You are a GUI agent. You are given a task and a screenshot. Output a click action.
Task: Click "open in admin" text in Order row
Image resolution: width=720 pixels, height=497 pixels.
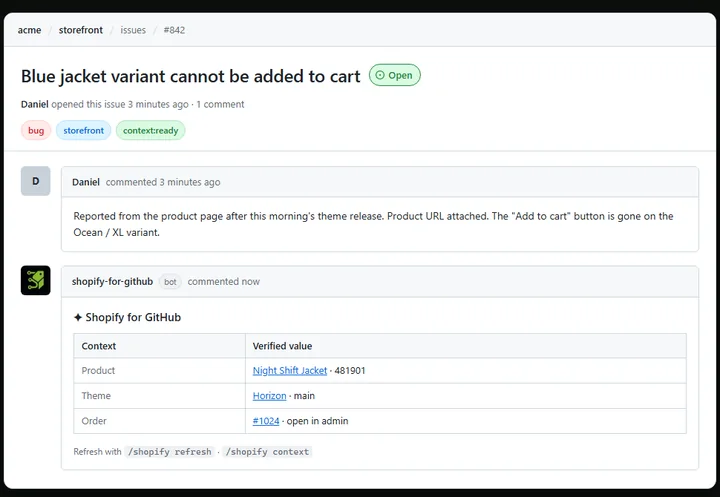(317, 421)
